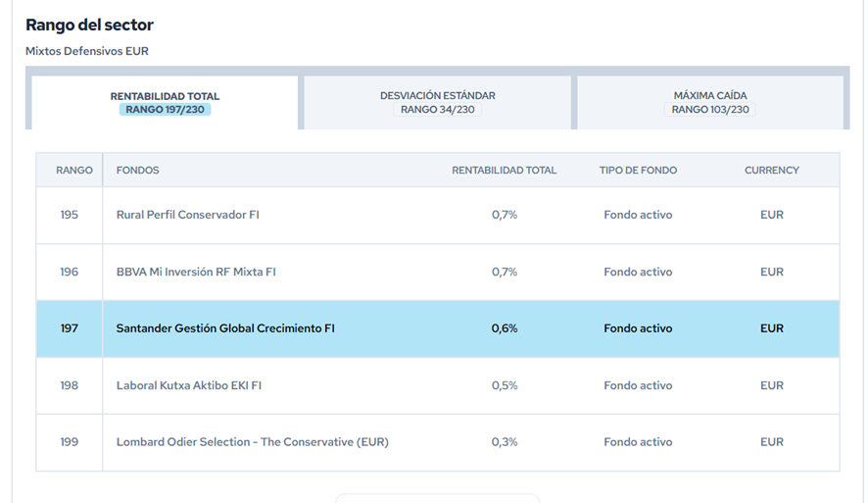Select Santander Gestión Global Crecimiento FI row
Screen dimensions: 868x503
(438, 328)
